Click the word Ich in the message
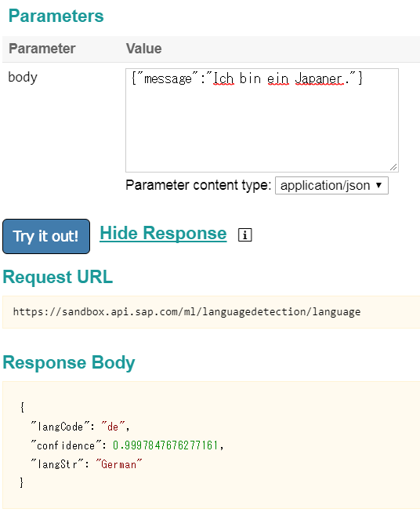The width and height of the screenshot is (420, 516). pos(223,79)
